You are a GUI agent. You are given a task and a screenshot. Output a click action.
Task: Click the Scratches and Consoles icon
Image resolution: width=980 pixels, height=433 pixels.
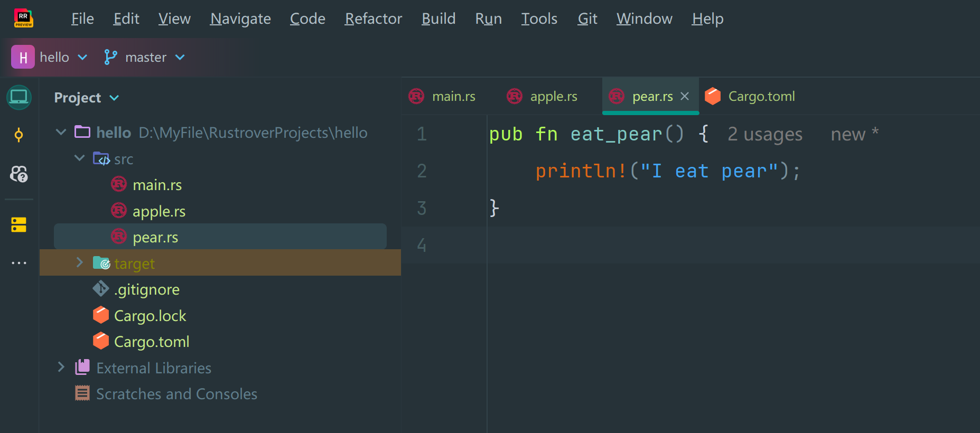[x=82, y=393]
